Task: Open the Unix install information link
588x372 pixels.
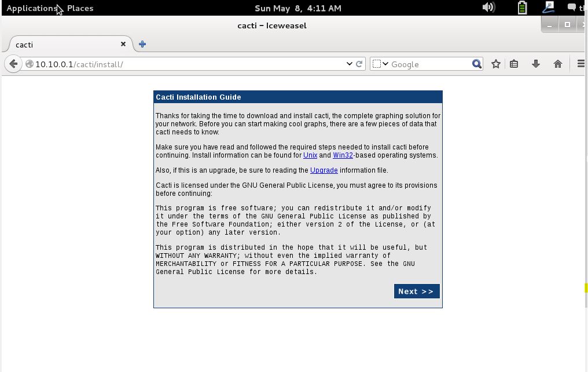Action: (x=310, y=155)
